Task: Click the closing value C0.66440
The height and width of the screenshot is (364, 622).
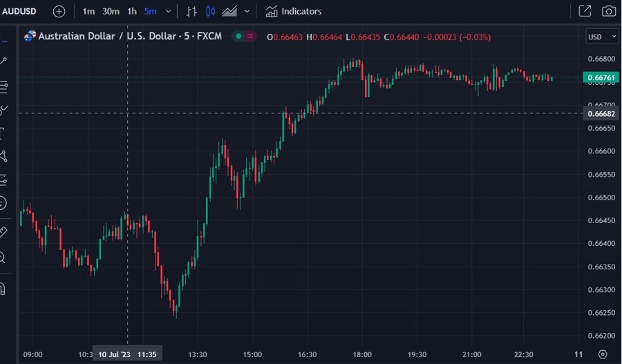Action: pyautogui.click(x=401, y=37)
